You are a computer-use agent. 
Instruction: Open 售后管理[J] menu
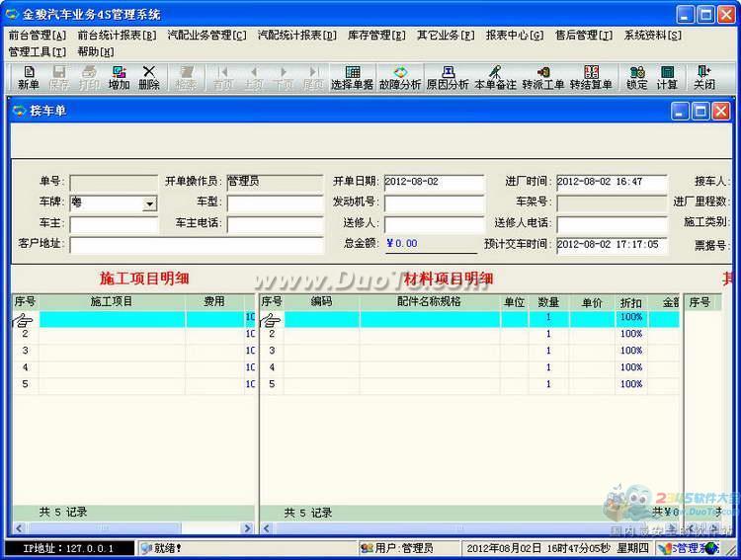[584, 35]
